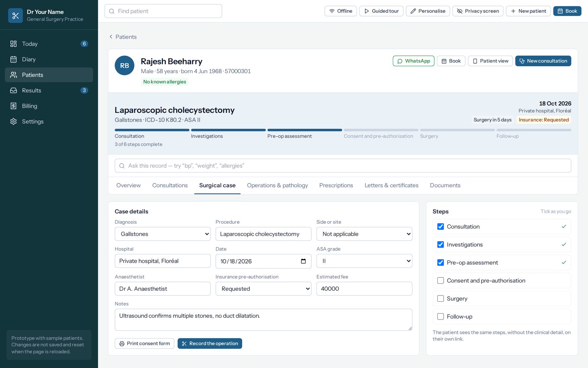The height and width of the screenshot is (368, 588).
Task: Message patient via WhatsApp
Action: [413, 61]
